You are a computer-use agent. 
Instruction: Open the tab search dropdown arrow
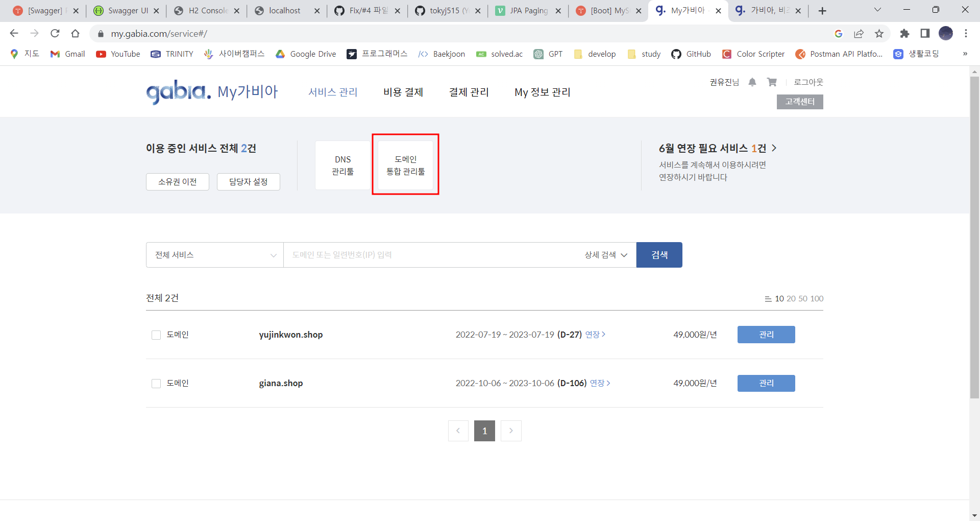[878, 10]
